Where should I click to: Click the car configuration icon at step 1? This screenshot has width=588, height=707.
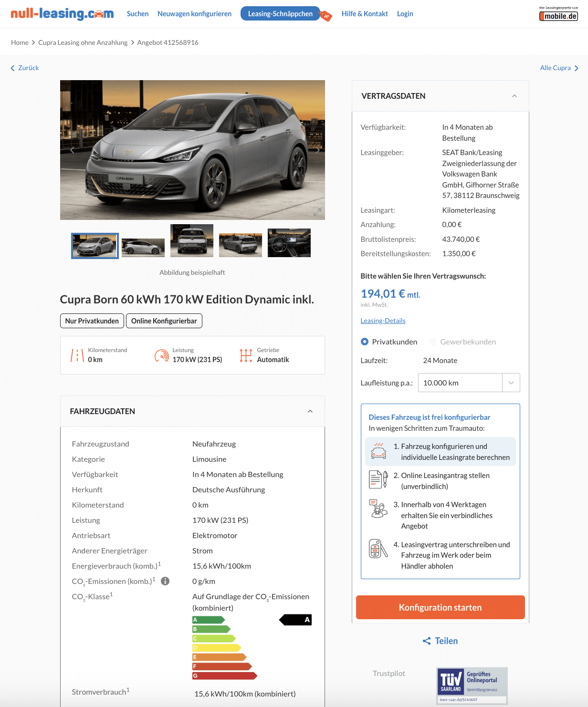378,451
